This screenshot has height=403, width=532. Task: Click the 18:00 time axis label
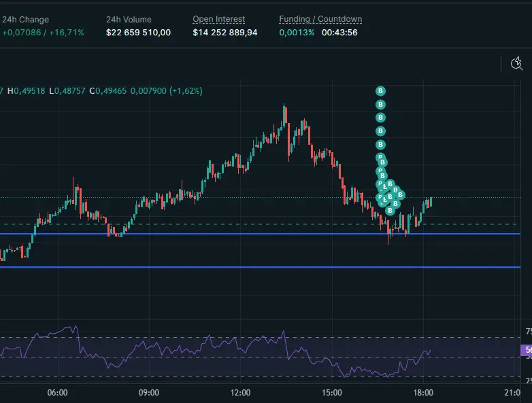[x=423, y=393]
